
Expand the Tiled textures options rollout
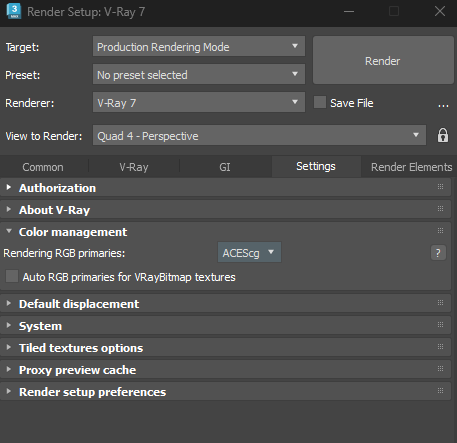(x=225, y=348)
